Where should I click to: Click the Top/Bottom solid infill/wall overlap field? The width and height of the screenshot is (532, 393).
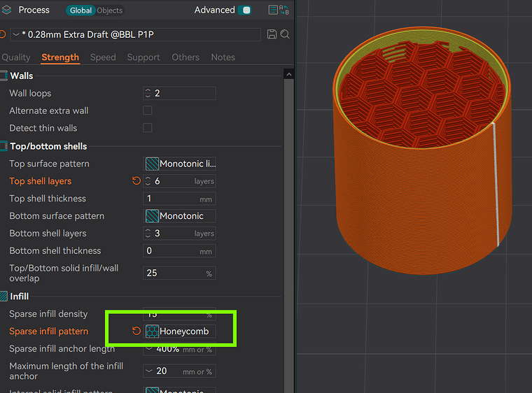pos(179,273)
